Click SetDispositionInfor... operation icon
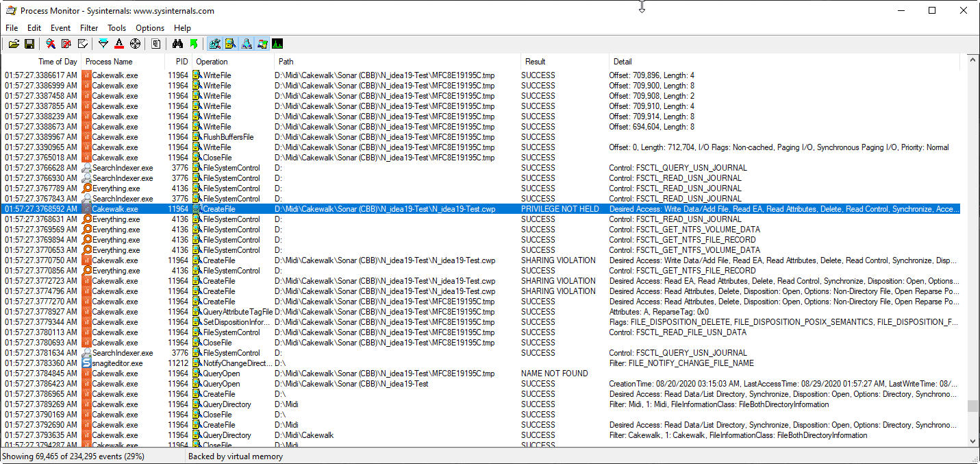 [197, 322]
